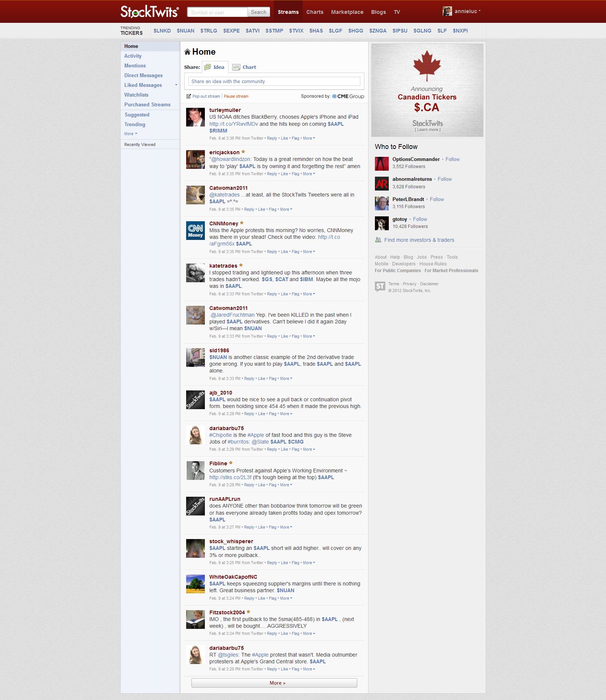Open gtotoy's avatar

(x=382, y=223)
